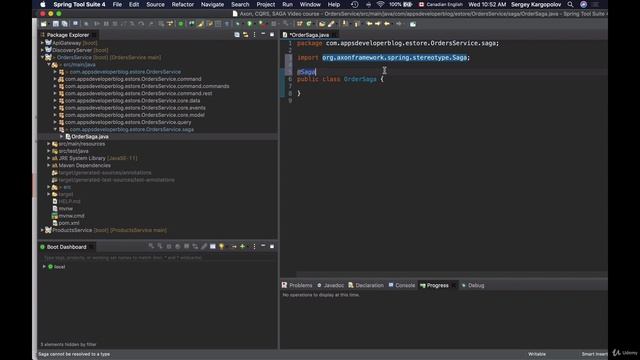Switch to the Declaration tab
This screenshot has height=360, width=640.
coord(366,285)
